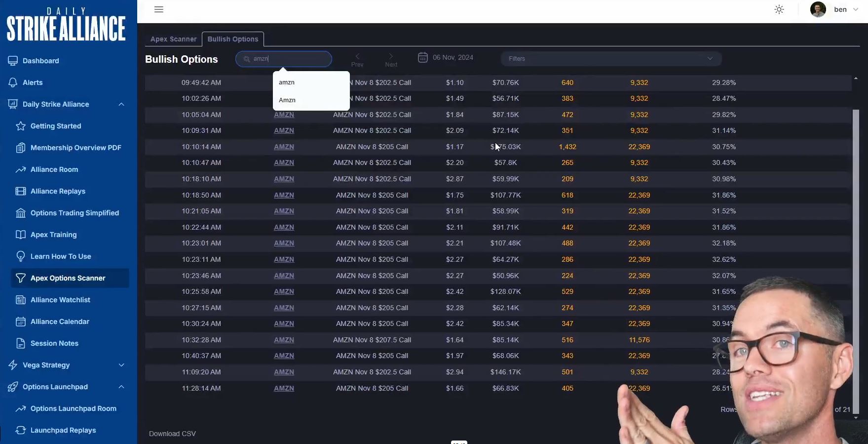Click the 11,576 open interest value

click(x=639, y=340)
